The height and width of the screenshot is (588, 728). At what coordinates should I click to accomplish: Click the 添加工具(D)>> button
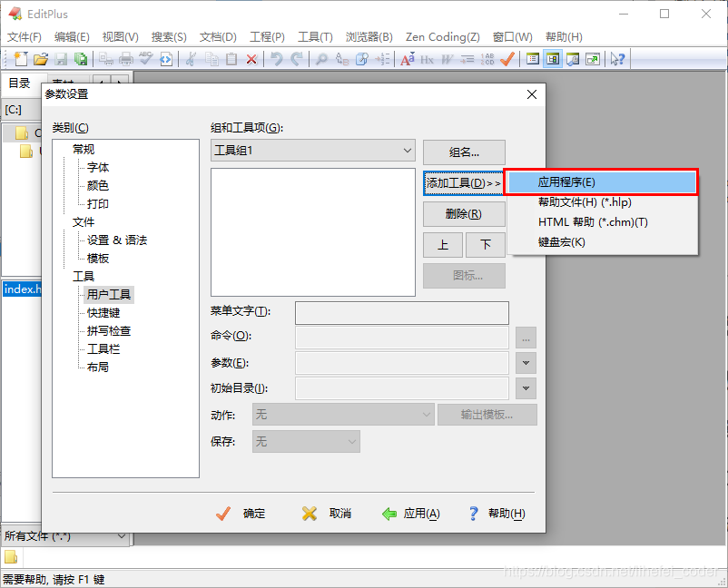[464, 183]
